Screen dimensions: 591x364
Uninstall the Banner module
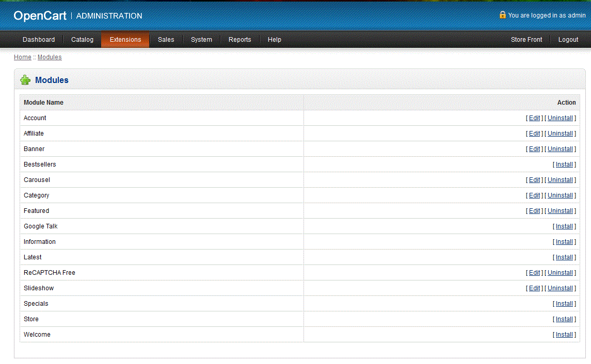pyautogui.click(x=560, y=149)
